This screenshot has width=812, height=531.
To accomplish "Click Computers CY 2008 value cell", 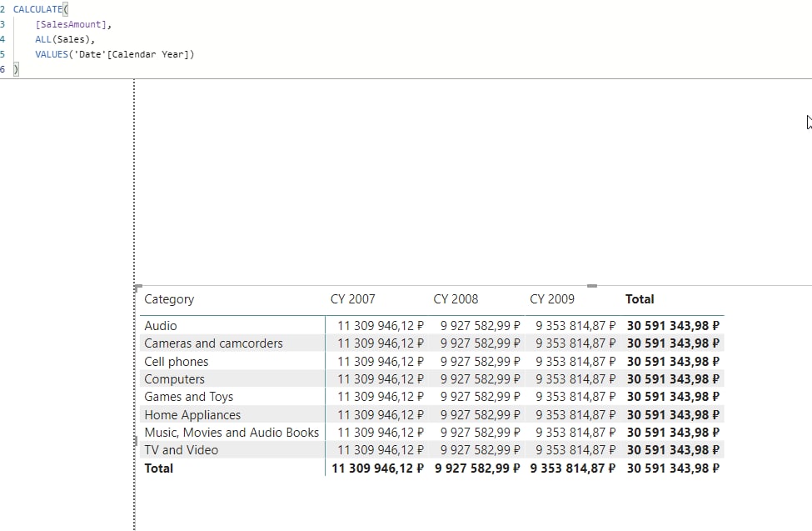I will pyautogui.click(x=480, y=379).
